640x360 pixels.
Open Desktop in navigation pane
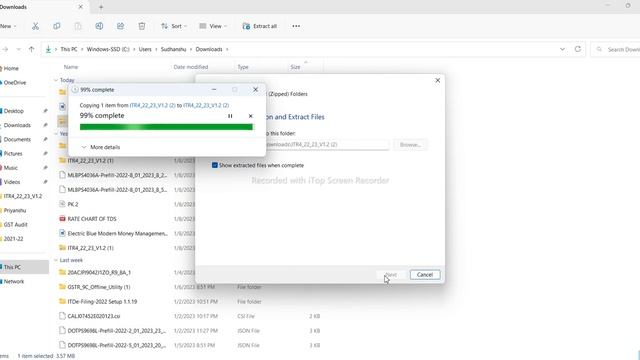pyautogui.click(x=14, y=111)
